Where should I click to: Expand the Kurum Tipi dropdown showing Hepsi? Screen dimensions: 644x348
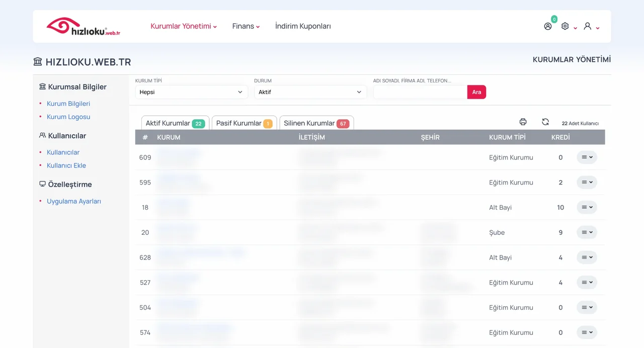point(191,92)
